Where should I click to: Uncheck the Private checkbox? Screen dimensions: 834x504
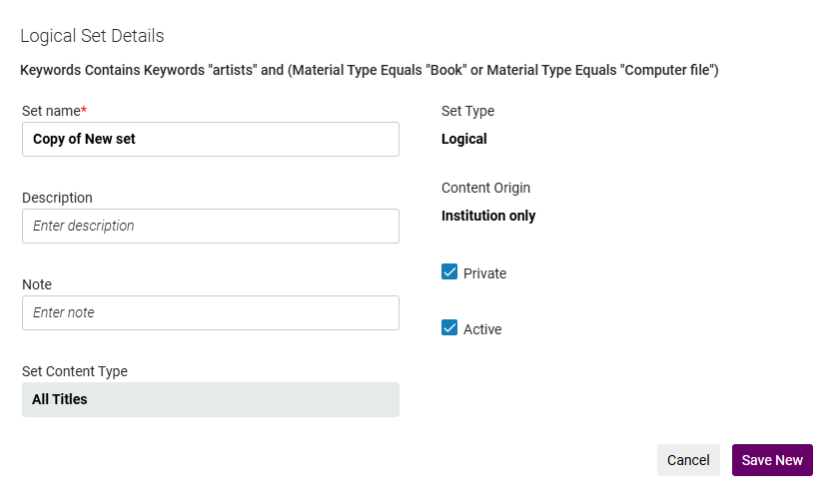click(x=449, y=272)
